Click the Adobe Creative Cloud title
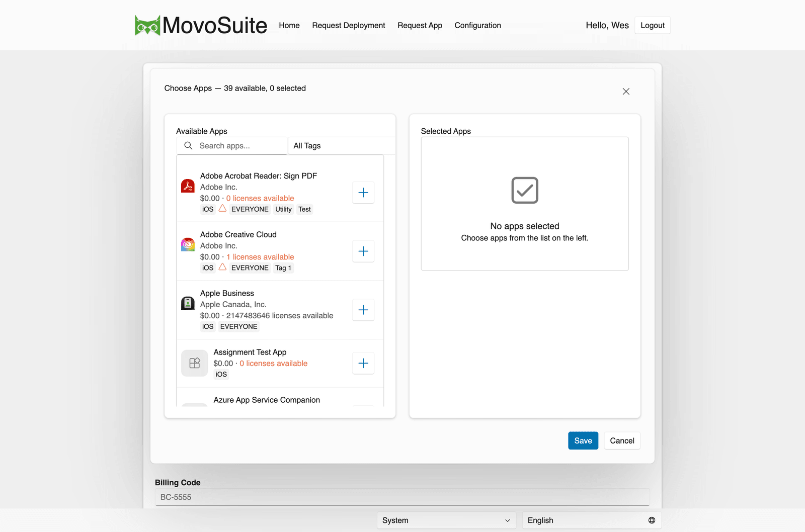 238,234
